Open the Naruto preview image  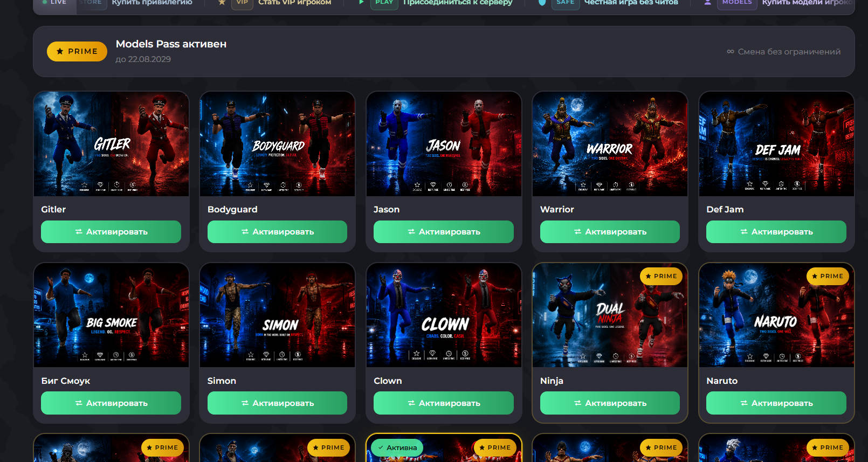(x=776, y=315)
